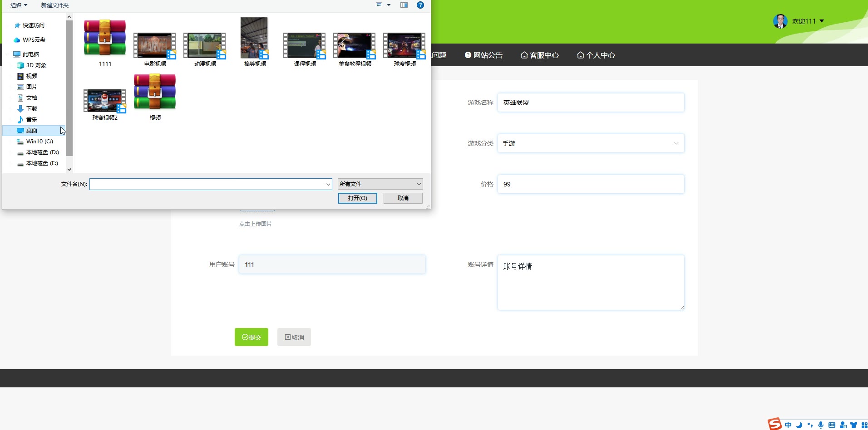The image size is (868, 430).
Task: Select the 1111 archive file
Action: pos(105,43)
